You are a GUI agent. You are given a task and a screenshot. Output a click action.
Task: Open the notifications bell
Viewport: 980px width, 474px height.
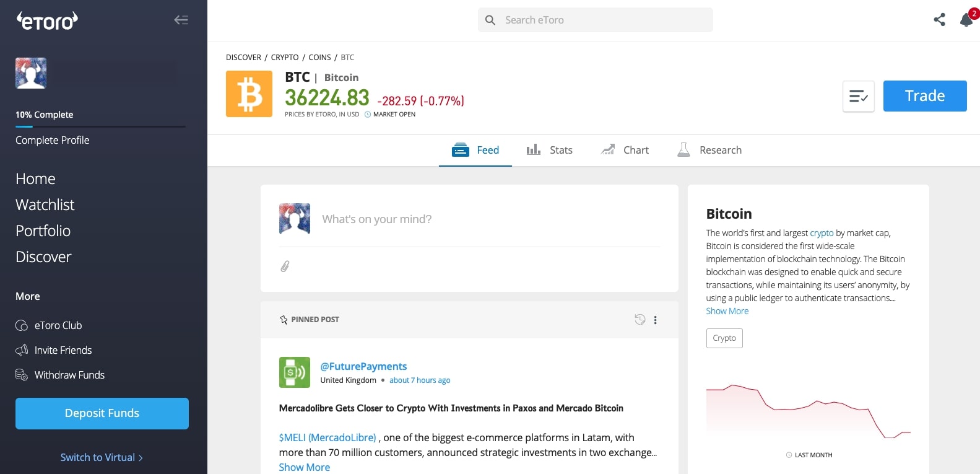pyautogui.click(x=966, y=19)
